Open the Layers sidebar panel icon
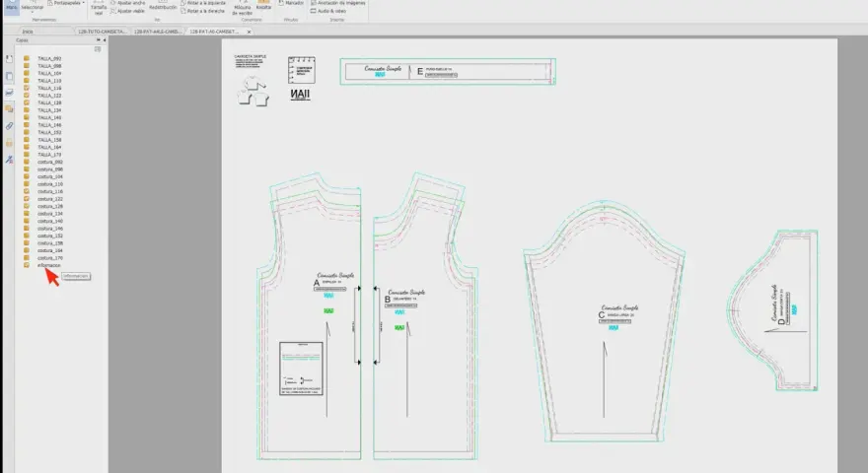The width and height of the screenshot is (868, 473). click(9, 93)
